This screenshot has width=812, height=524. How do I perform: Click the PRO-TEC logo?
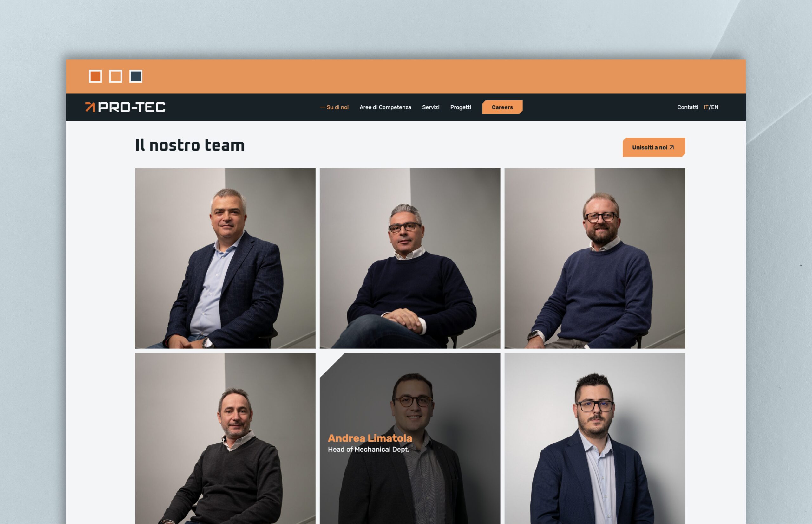pos(125,107)
